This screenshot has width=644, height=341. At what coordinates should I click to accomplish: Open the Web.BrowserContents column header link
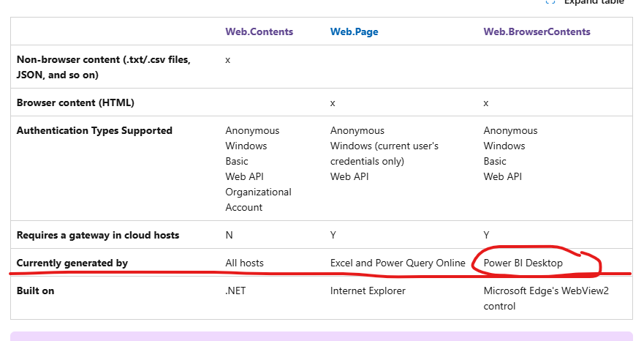pyautogui.click(x=537, y=31)
